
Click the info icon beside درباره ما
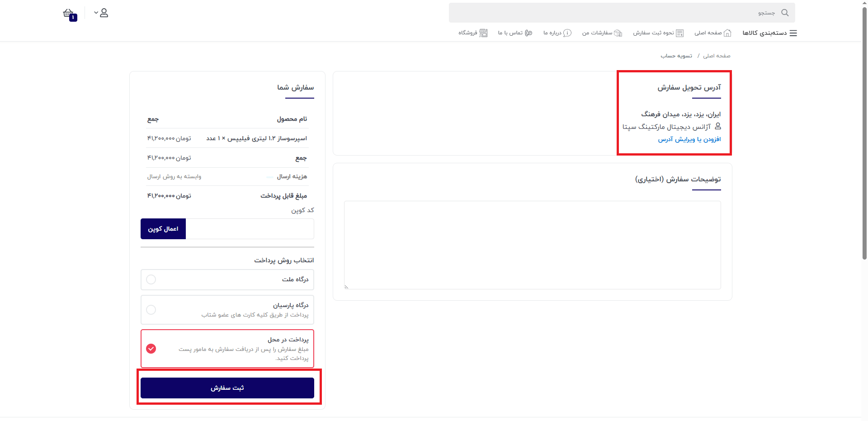(567, 33)
